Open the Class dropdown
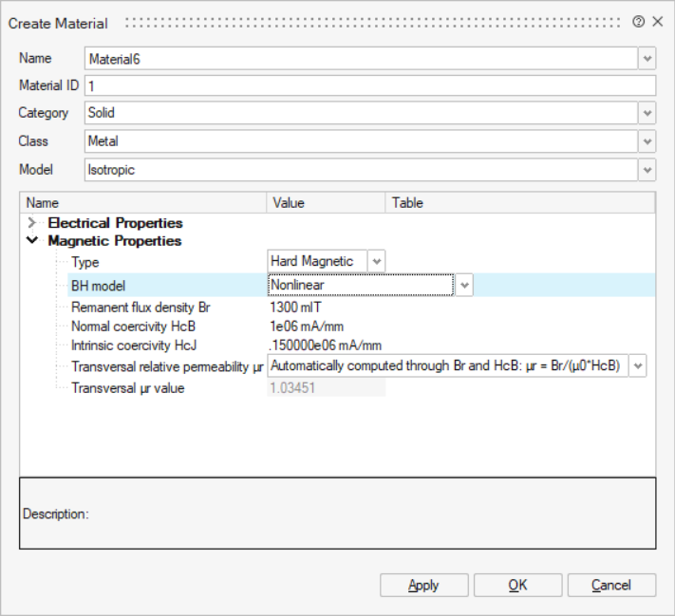This screenshot has width=675, height=616. click(x=647, y=141)
